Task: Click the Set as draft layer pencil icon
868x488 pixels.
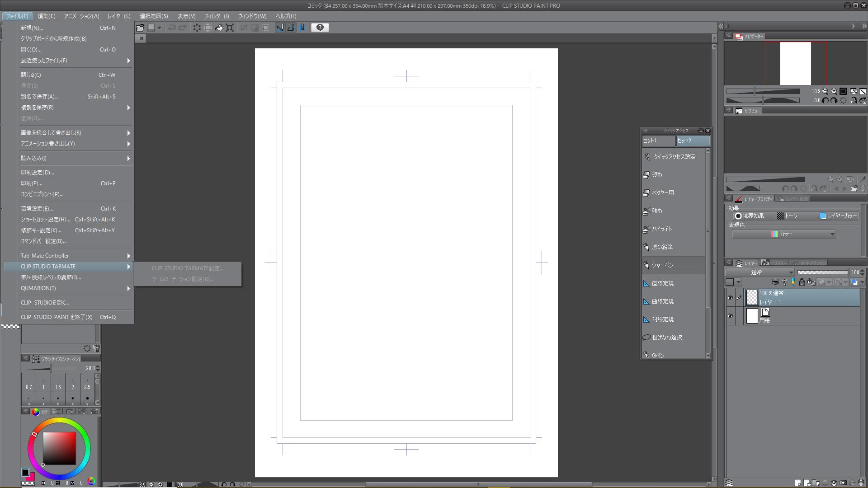Action: (793, 282)
